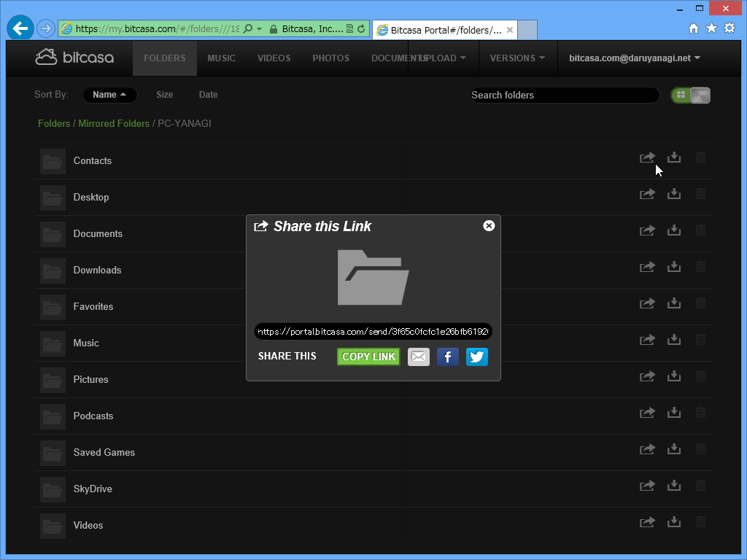
Task: Share the Downloads folder
Action: pyautogui.click(x=647, y=267)
